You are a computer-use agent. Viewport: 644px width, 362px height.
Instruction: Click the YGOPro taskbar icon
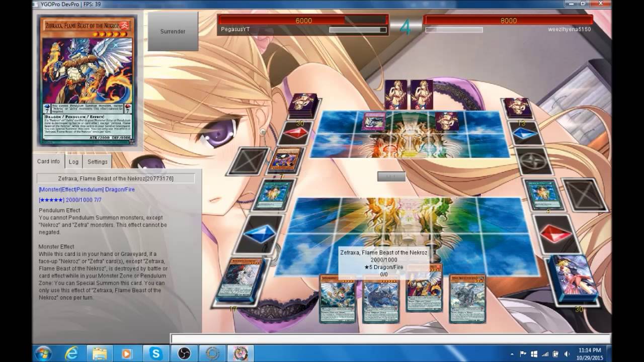pos(241,353)
